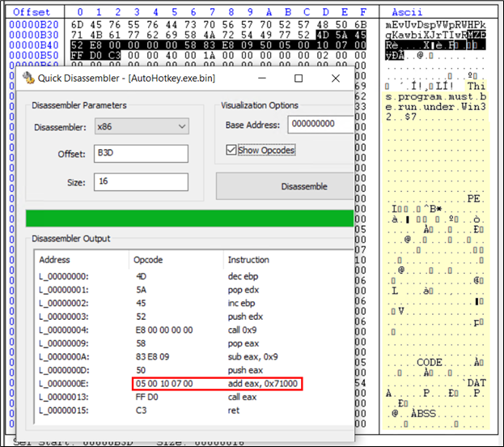Maximize the Quick Disassembler window
This screenshot has height=447, width=504.
click(x=299, y=79)
